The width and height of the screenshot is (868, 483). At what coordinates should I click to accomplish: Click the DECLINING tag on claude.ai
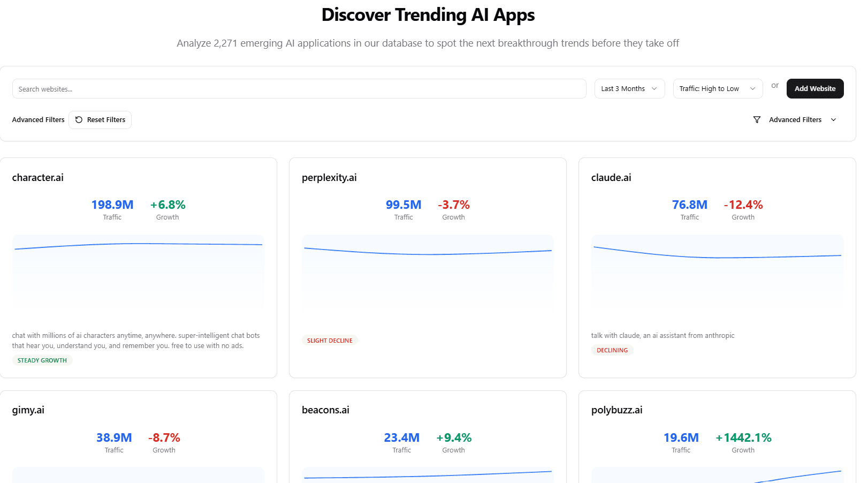point(612,350)
